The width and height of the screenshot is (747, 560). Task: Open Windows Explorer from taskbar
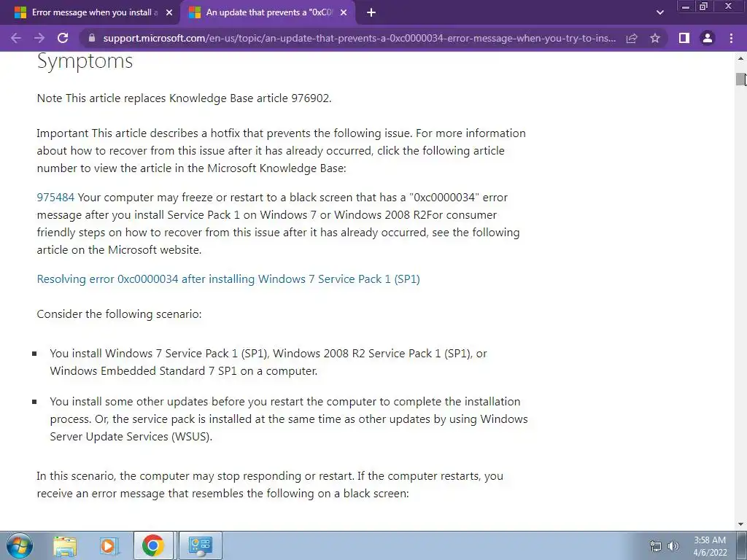pos(65,545)
